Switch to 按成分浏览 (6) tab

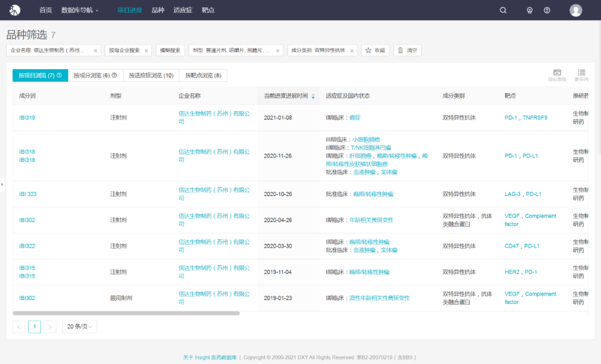click(x=96, y=76)
